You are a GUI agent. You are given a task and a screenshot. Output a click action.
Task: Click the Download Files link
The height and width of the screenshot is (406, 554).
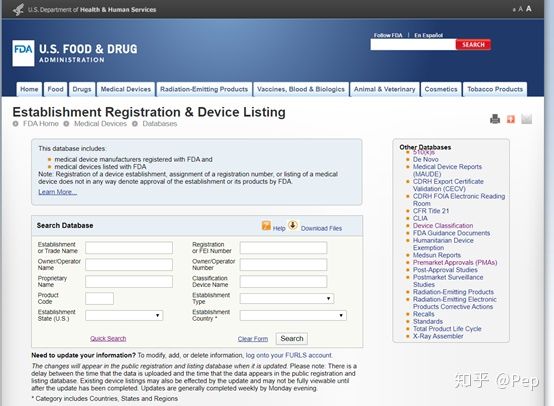click(321, 228)
